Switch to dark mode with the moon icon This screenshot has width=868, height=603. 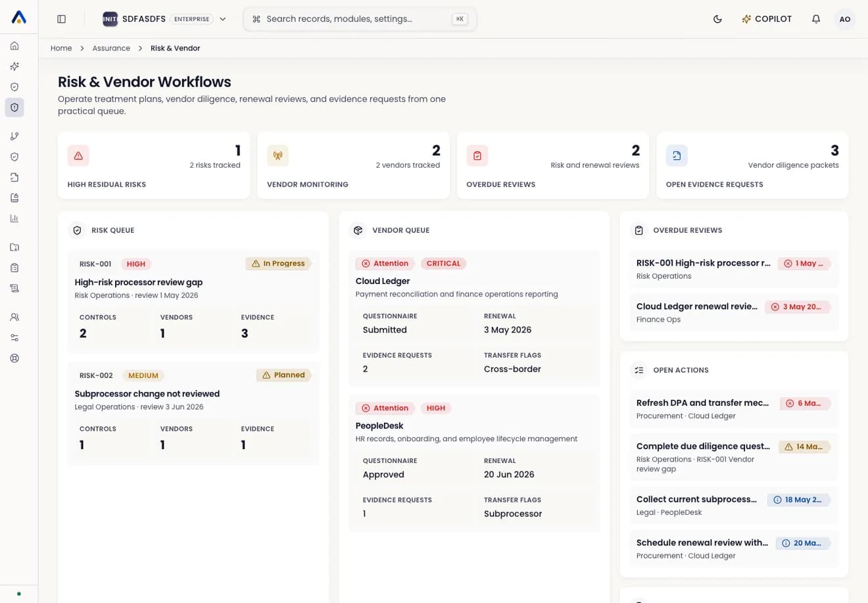[x=717, y=19]
